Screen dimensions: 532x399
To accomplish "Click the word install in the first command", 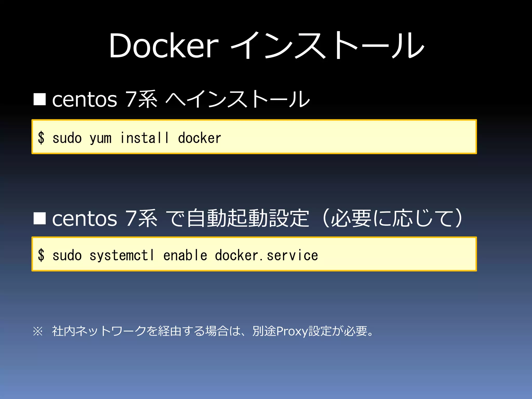I will [144, 138].
